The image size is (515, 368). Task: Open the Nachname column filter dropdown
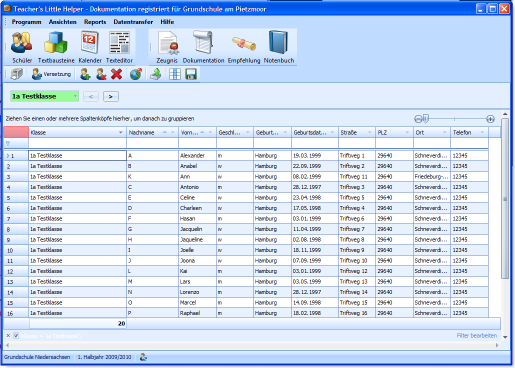pos(173,132)
